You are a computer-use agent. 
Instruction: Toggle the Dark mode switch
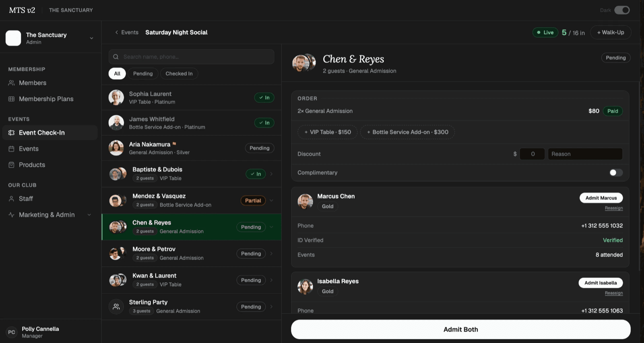pos(622,10)
